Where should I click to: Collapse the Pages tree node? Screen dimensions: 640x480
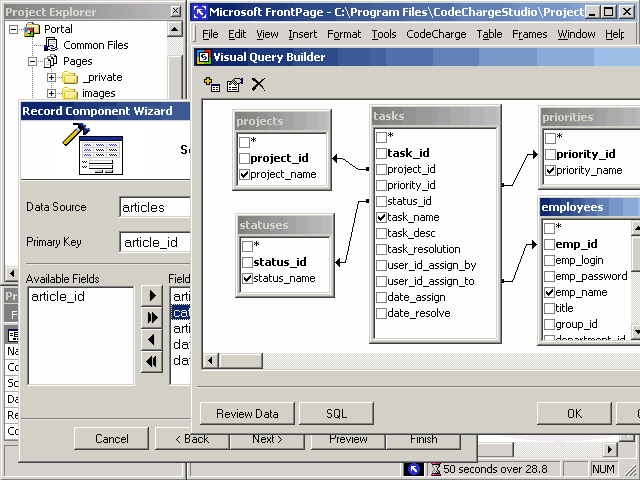tap(32, 61)
